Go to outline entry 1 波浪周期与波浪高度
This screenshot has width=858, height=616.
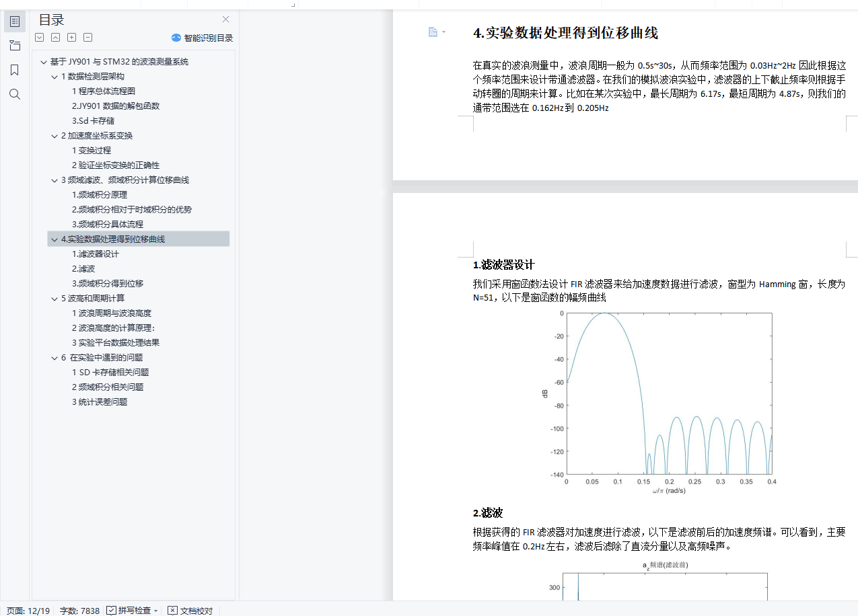112,313
